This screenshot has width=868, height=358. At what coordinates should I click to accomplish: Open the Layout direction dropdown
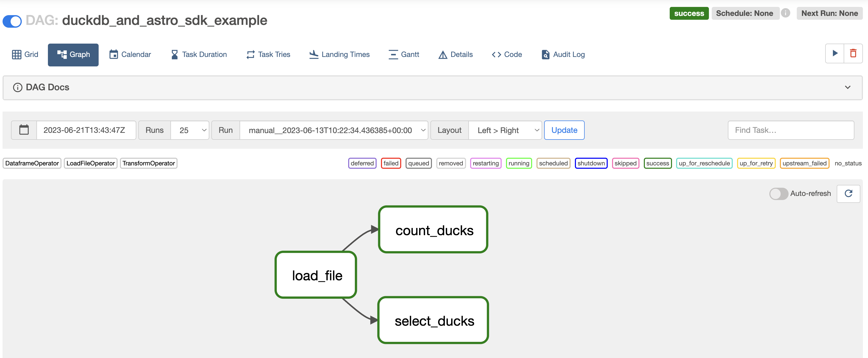click(505, 130)
